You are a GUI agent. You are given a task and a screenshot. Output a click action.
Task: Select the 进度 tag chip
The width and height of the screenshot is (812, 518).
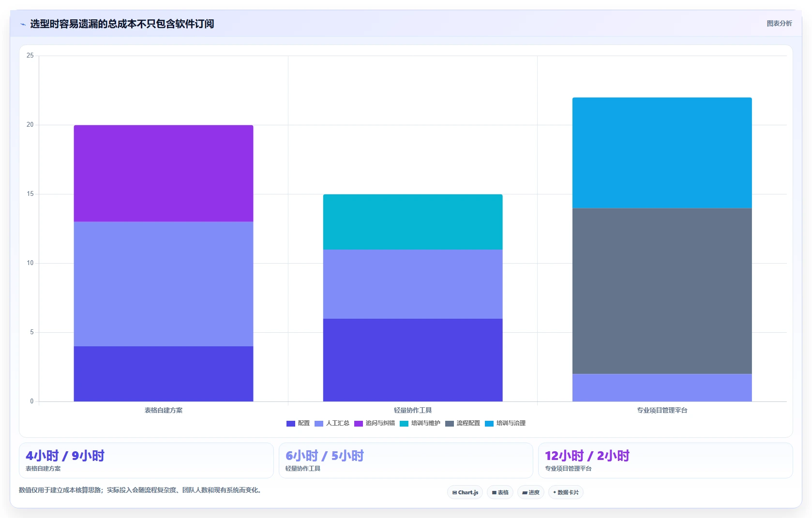pyautogui.click(x=531, y=492)
